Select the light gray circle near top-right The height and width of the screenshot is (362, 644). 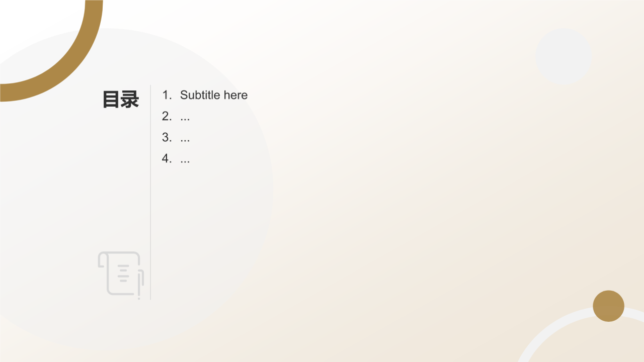[563, 56]
